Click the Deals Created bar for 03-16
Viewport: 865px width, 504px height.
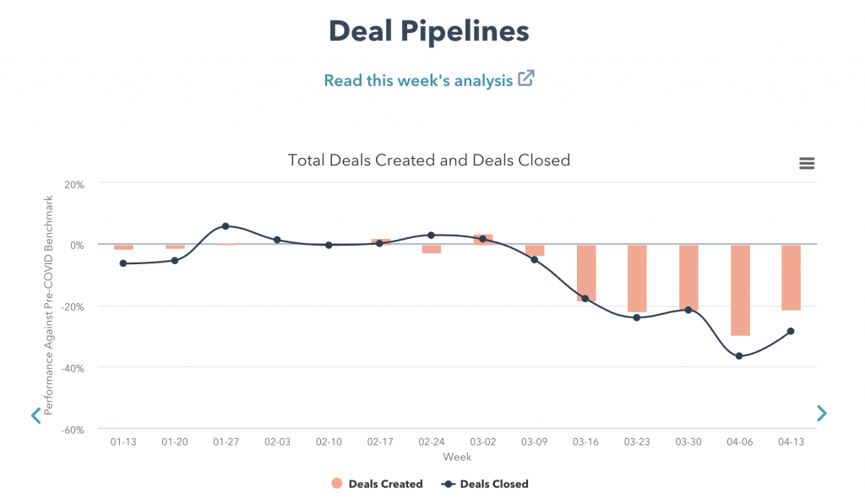click(586, 273)
